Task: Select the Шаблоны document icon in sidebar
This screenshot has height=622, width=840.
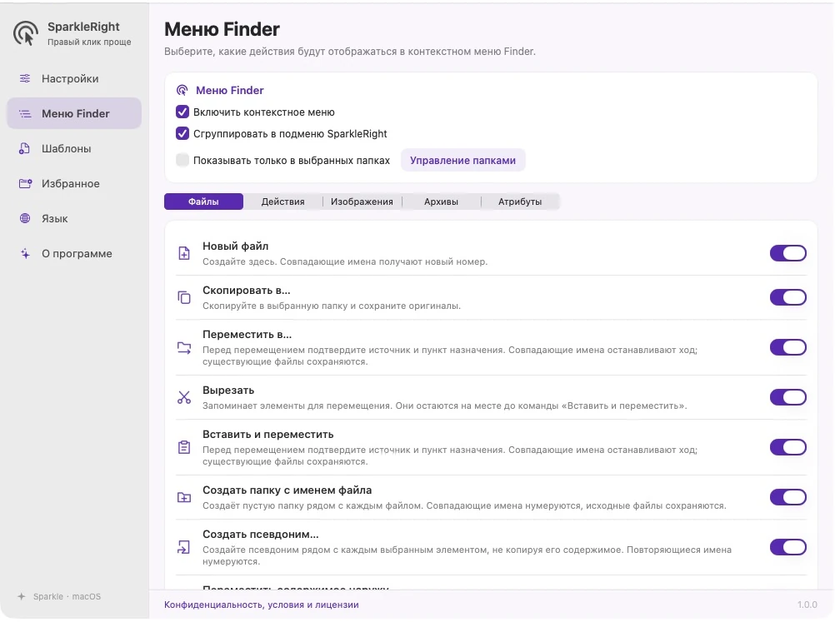Action: click(x=25, y=148)
